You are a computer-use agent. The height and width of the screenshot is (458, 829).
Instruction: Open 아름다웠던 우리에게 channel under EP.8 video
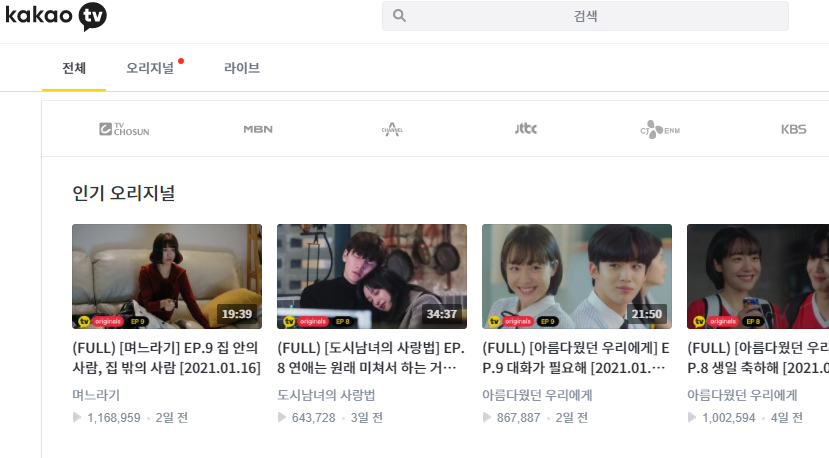(742, 395)
